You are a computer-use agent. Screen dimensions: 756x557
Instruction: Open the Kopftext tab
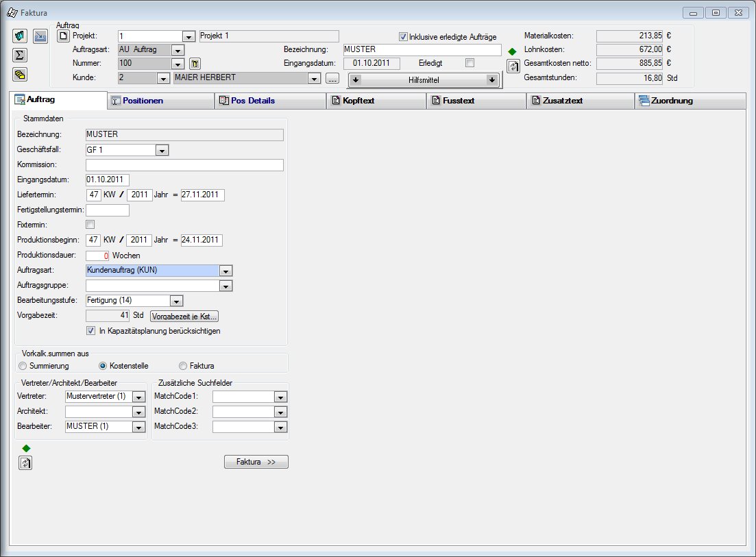tap(376, 101)
